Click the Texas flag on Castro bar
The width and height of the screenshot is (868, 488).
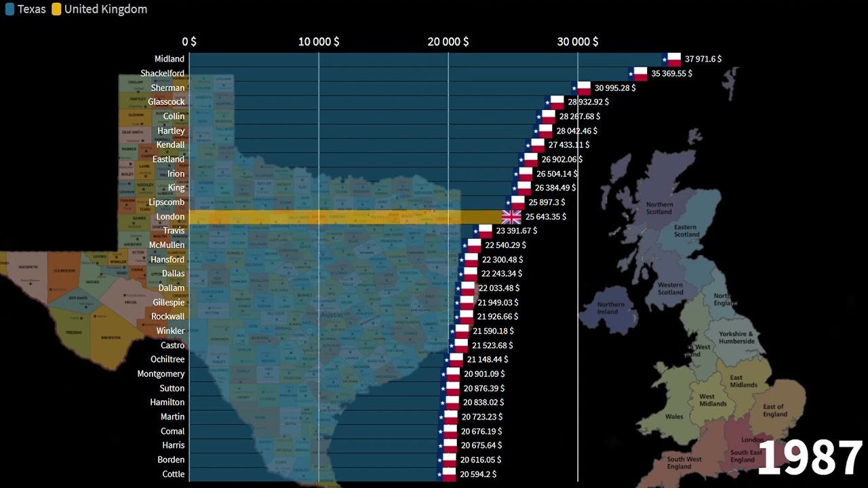tap(458, 346)
